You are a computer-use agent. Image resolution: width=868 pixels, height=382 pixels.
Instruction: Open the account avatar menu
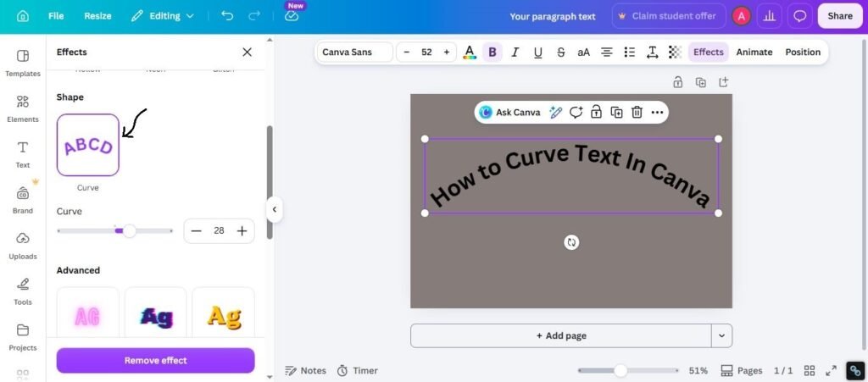pyautogui.click(x=741, y=16)
